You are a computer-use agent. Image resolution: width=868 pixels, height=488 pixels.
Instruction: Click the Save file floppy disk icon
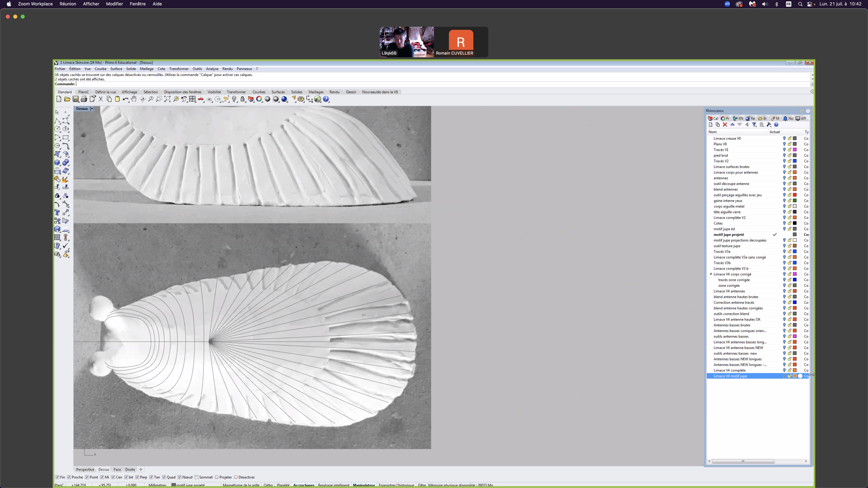pyautogui.click(x=75, y=99)
